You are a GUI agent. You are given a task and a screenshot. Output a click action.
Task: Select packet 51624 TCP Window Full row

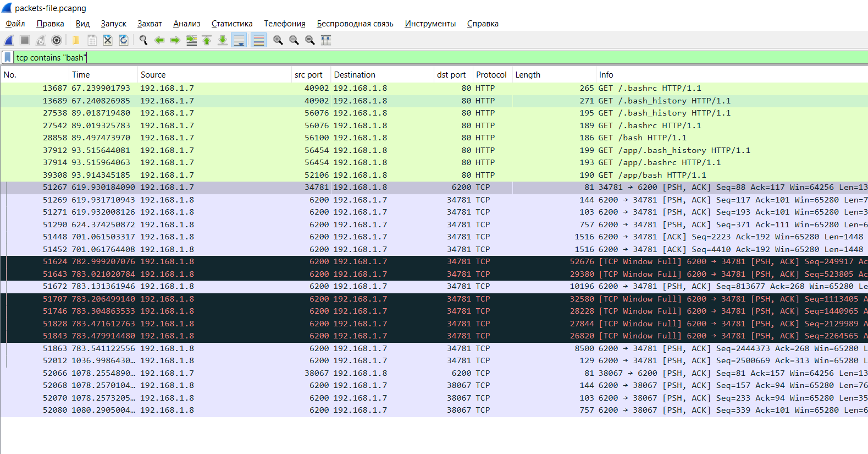click(x=434, y=261)
